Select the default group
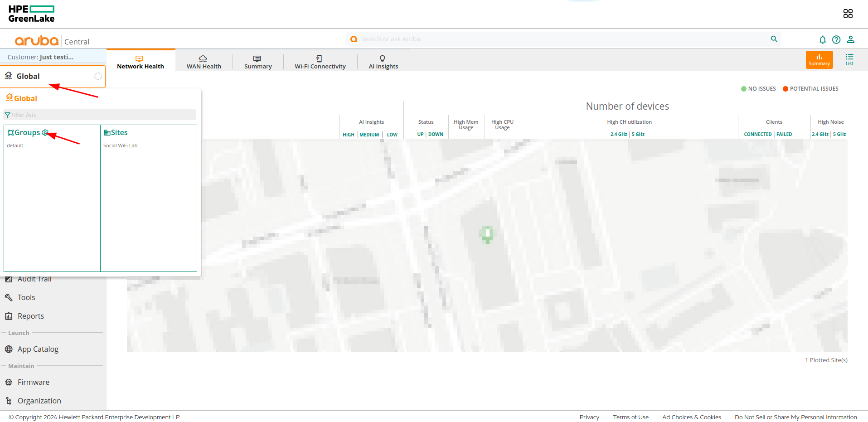Image resolution: width=868 pixels, height=422 pixels. [x=15, y=146]
